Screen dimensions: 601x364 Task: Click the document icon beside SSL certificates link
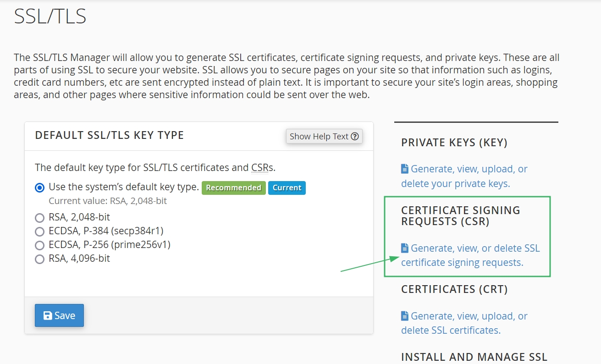405,316
